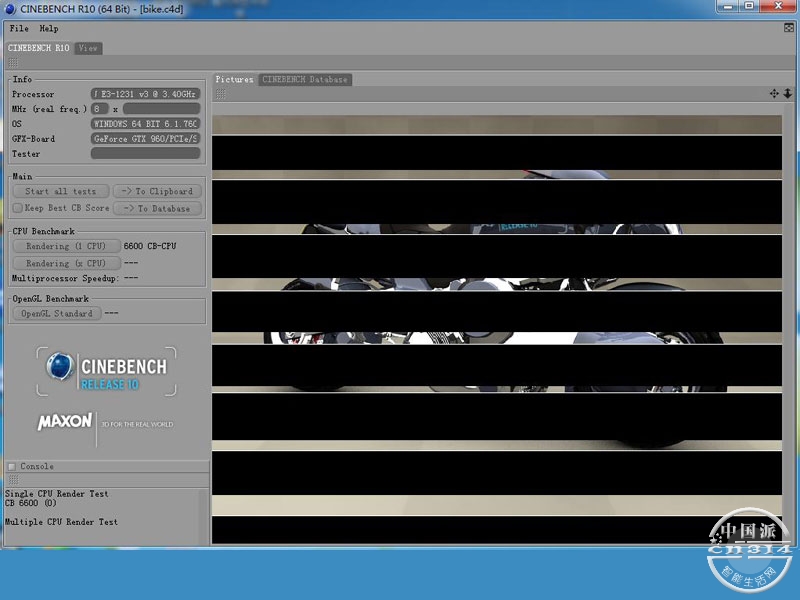Start the OpenGL Standard benchmark
This screenshot has height=600, width=800.
57,313
